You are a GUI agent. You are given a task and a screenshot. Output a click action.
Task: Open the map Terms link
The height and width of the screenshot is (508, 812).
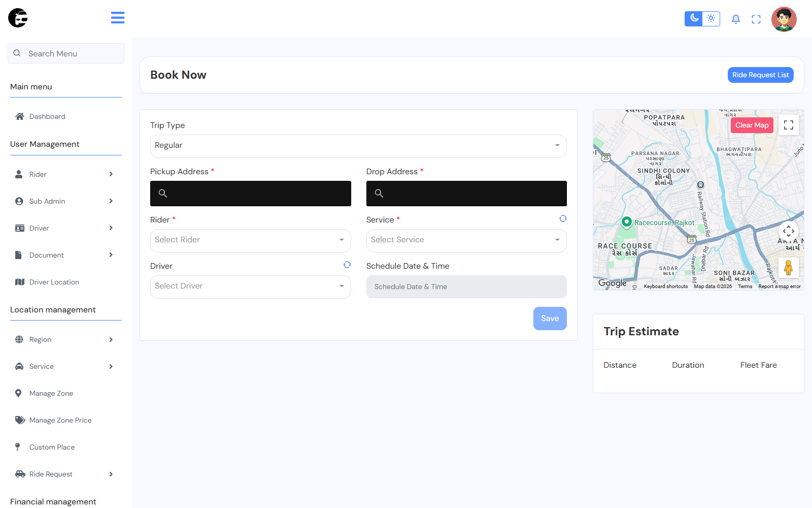pyautogui.click(x=745, y=287)
